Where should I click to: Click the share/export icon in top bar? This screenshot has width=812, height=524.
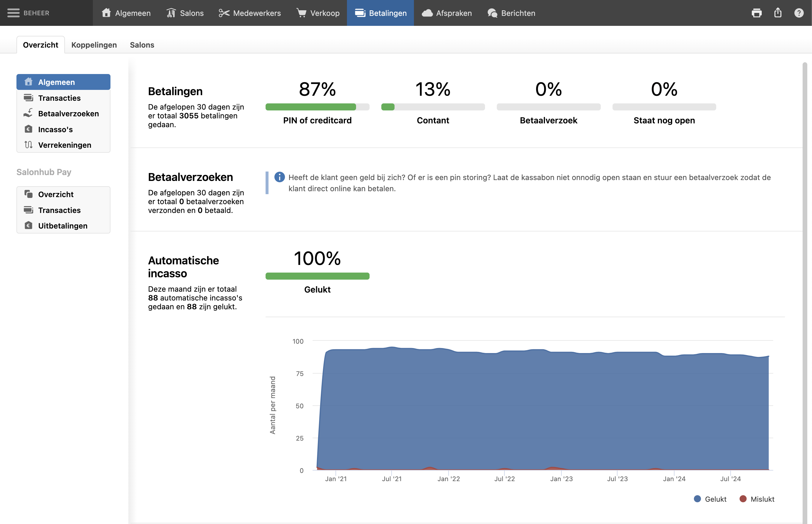(778, 13)
